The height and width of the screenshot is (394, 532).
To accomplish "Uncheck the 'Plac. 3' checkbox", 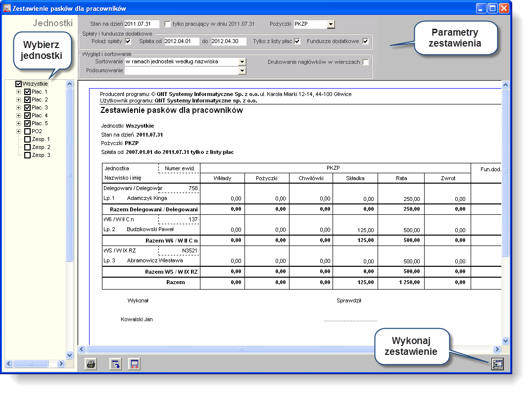I will (x=28, y=107).
